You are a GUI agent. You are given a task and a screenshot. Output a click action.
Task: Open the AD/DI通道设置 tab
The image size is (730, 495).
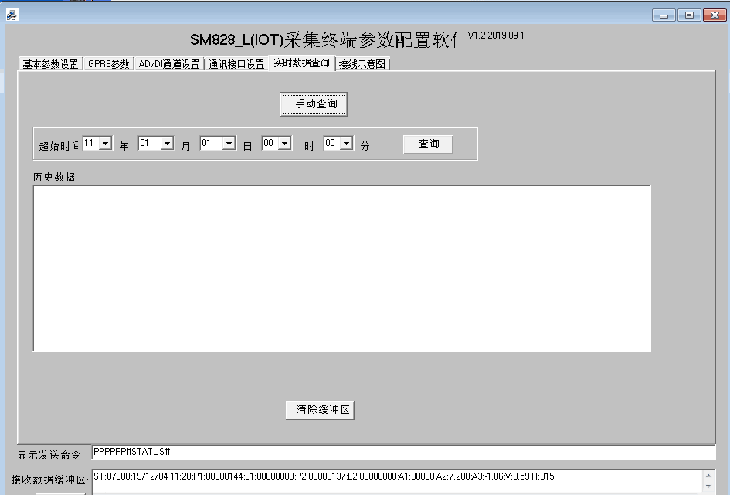(x=169, y=64)
